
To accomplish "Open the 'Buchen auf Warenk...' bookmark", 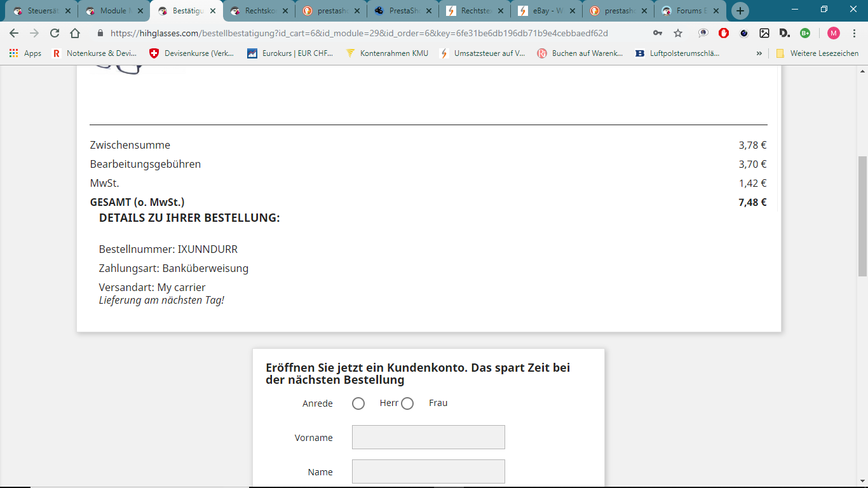I will (580, 53).
